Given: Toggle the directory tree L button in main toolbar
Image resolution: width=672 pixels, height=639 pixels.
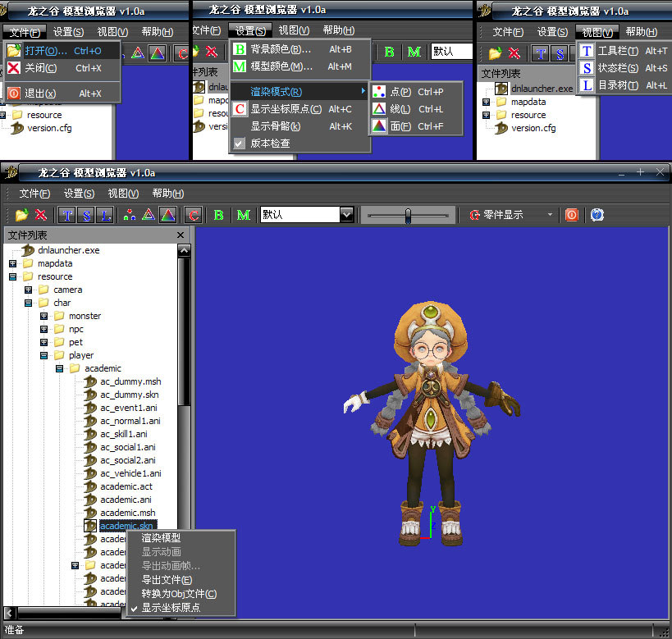Looking at the screenshot, I should click(x=105, y=215).
